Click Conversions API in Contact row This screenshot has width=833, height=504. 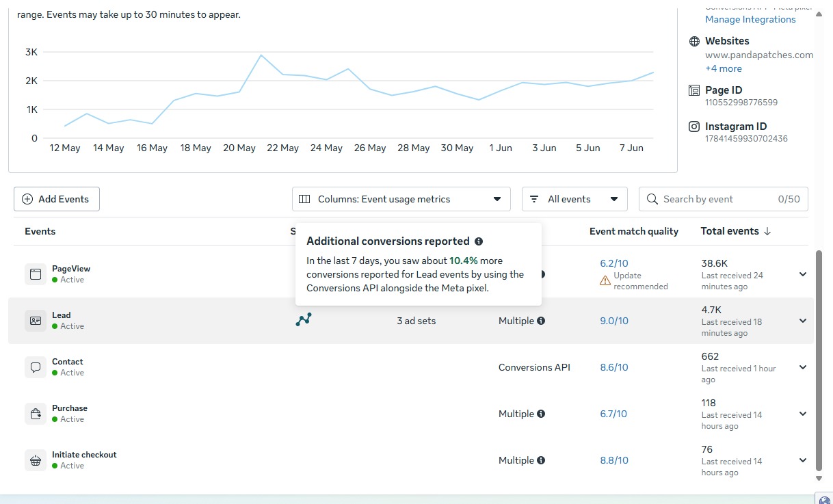click(x=534, y=367)
